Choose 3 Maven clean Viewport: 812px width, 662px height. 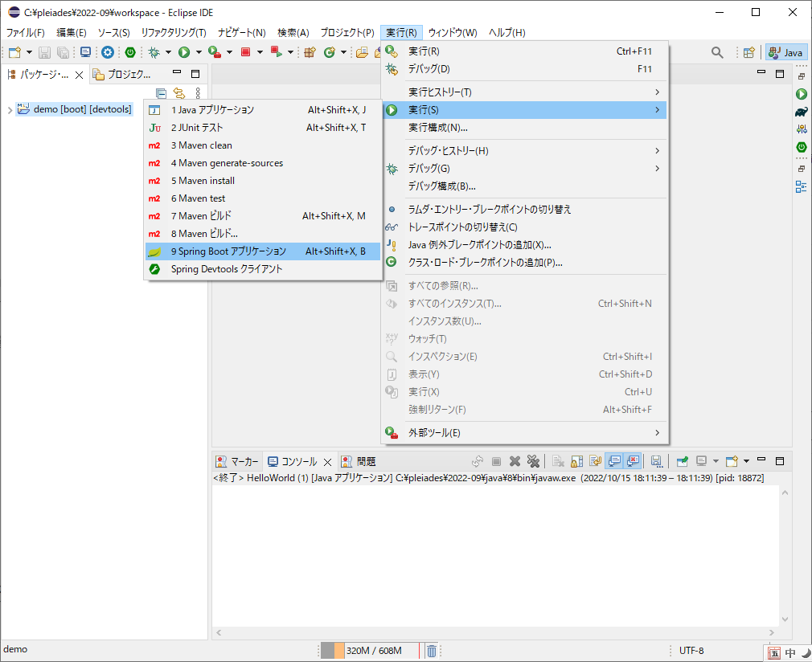tap(263, 145)
